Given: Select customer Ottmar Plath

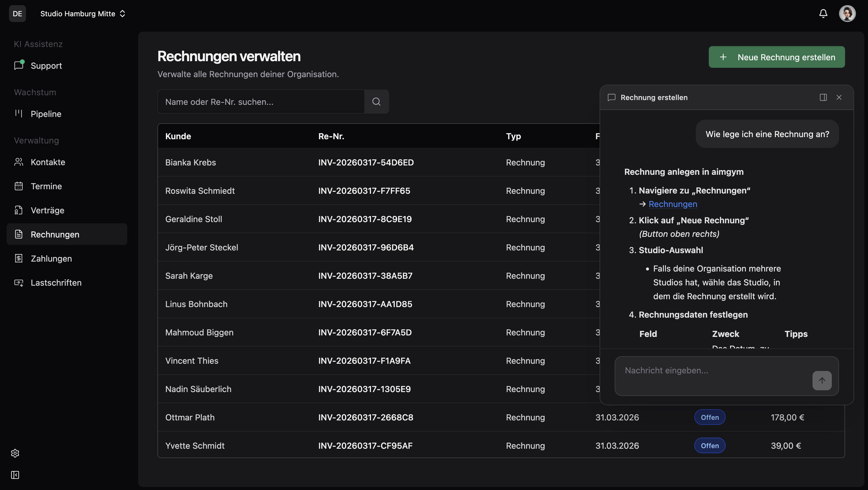Looking at the screenshot, I should coord(190,417).
